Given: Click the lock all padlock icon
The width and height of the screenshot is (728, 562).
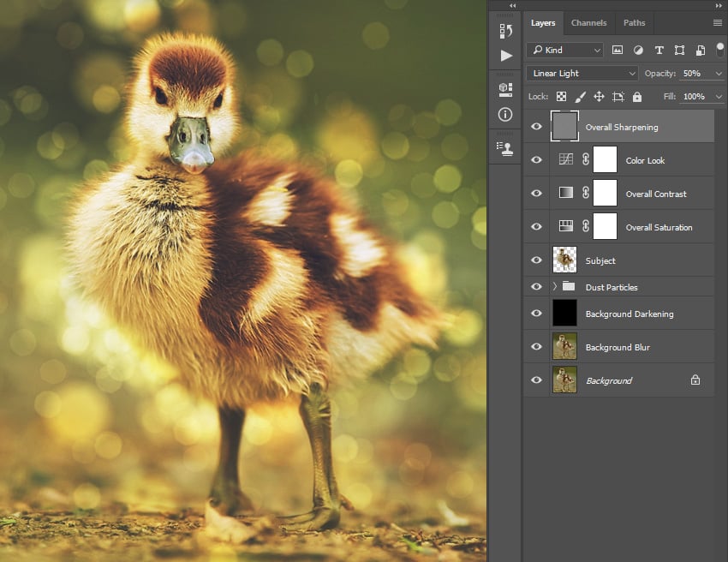Looking at the screenshot, I should (x=637, y=96).
